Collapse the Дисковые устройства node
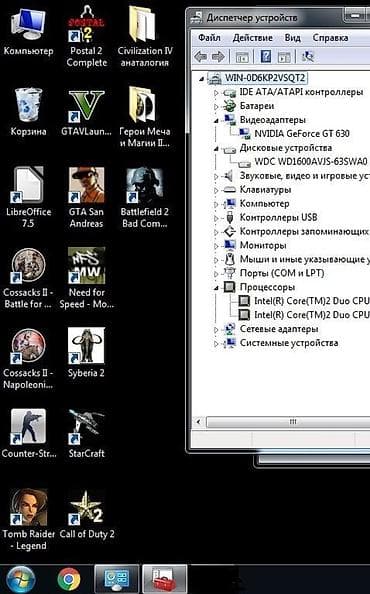The image size is (370, 594). 216,149
